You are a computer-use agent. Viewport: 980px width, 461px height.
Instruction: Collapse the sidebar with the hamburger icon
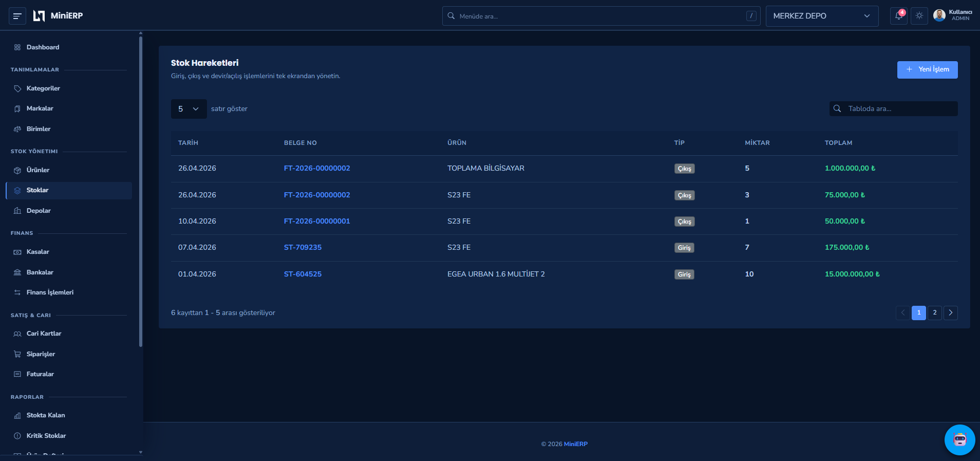pyautogui.click(x=17, y=16)
